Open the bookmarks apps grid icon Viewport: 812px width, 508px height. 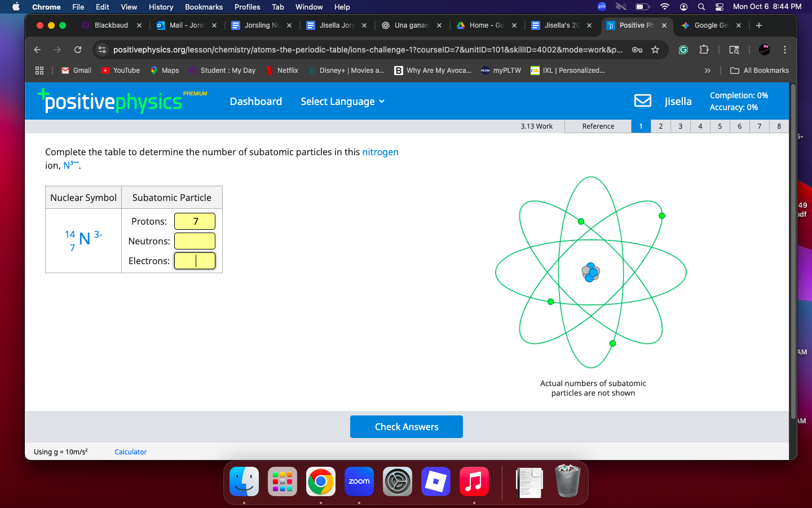click(x=39, y=71)
